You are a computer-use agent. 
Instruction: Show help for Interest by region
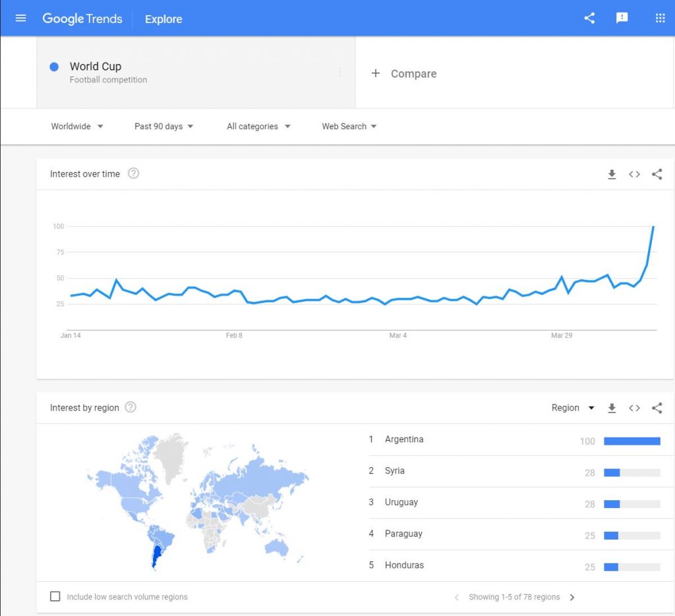pos(131,407)
